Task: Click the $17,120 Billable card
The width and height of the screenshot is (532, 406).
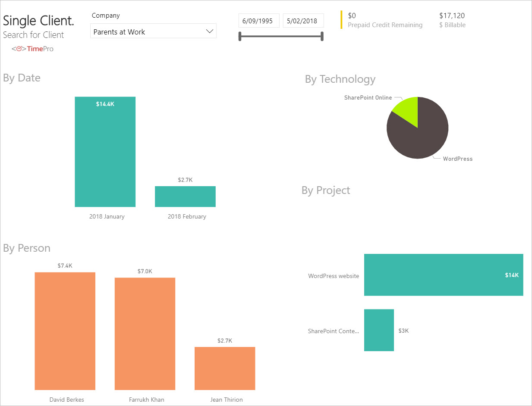Action: pos(452,20)
